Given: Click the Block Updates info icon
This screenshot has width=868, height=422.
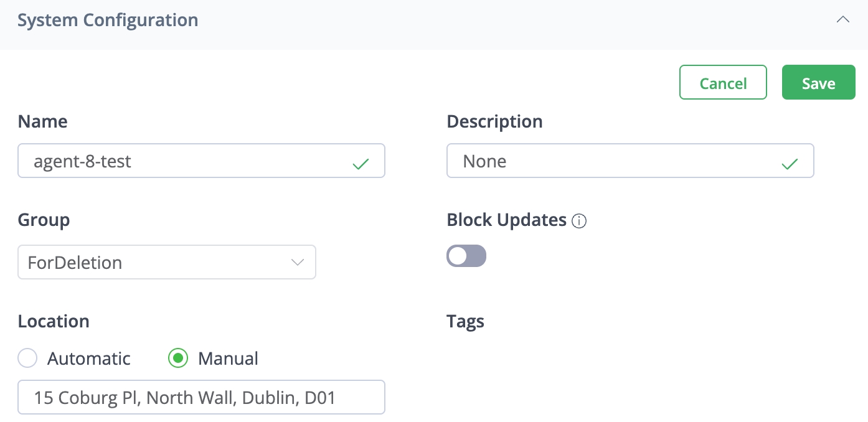Looking at the screenshot, I should [x=579, y=221].
